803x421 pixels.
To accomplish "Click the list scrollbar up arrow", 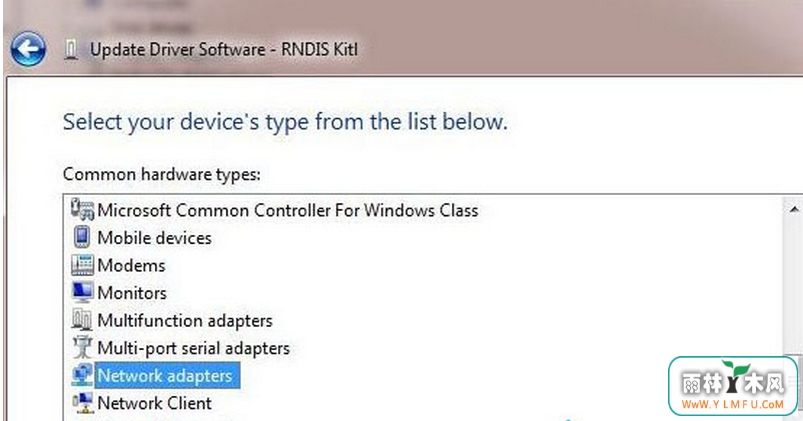I will pos(794,209).
